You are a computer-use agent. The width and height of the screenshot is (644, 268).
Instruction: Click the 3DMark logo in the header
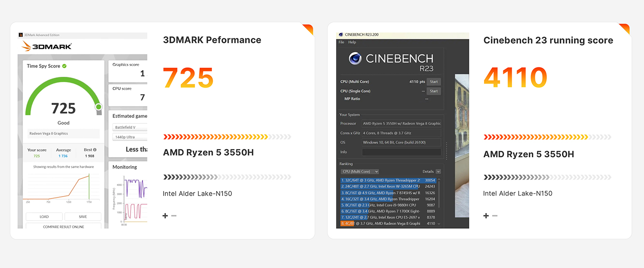pos(46,46)
